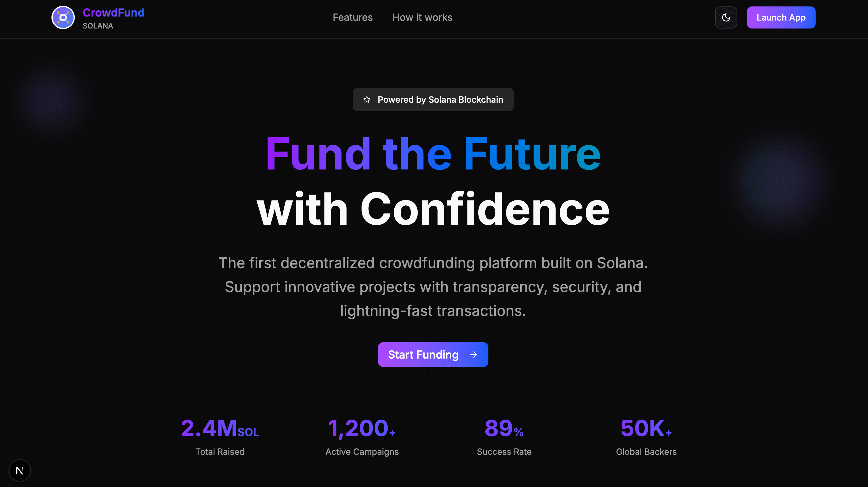
Task: Open the Features navigation item
Action: [x=352, y=17]
